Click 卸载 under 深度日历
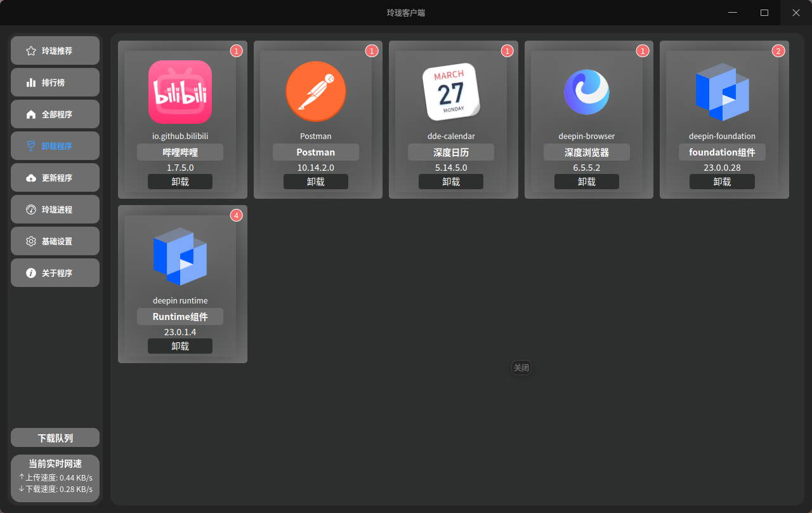812x513 pixels. click(x=451, y=182)
